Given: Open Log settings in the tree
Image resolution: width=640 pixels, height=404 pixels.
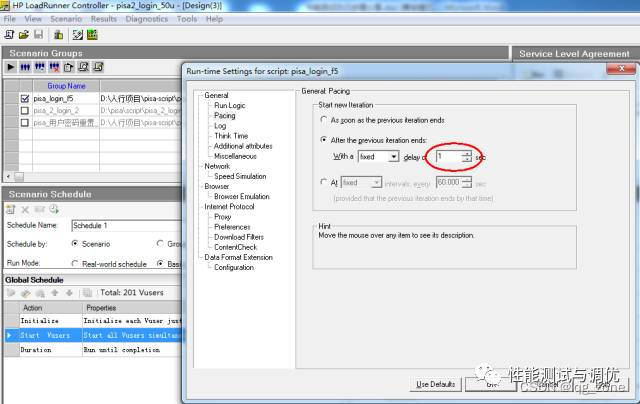Looking at the screenshot, I should pos(220,126).
